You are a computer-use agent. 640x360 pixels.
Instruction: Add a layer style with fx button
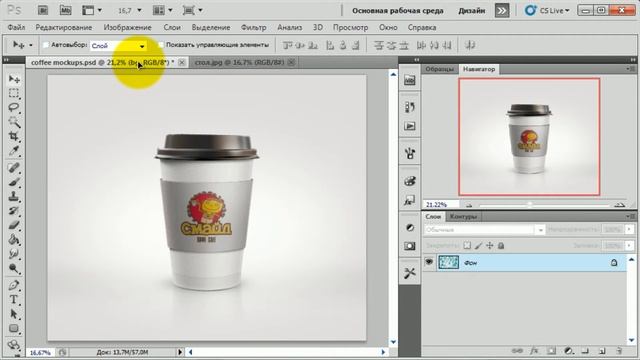(534, 351)
